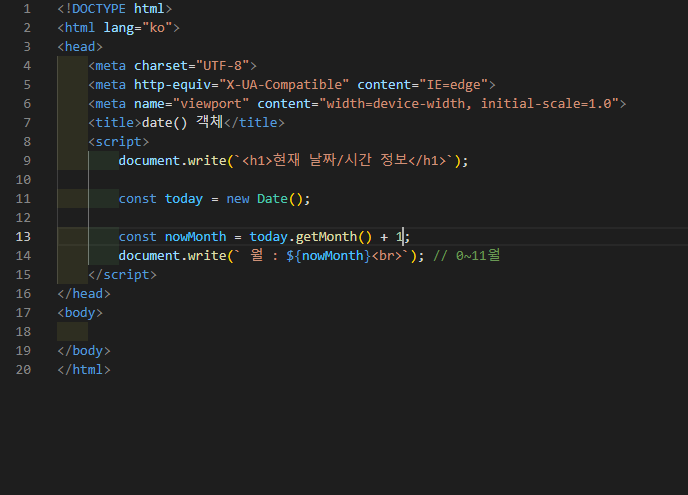Screen dimensions: 688x495
Task: Select line number 20 in the gutter
Action: coord(23,369)
